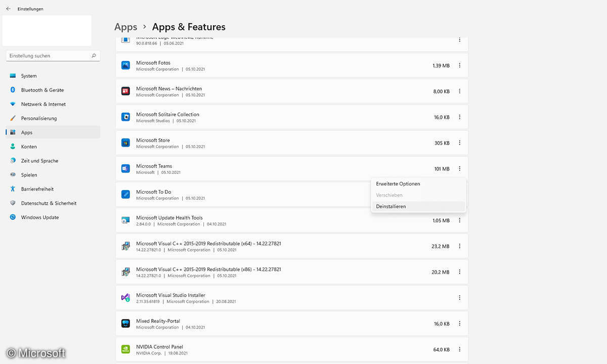The image size is (607, 364).
Task: Click the Microsoft Teams app icon
Action: 125,168
